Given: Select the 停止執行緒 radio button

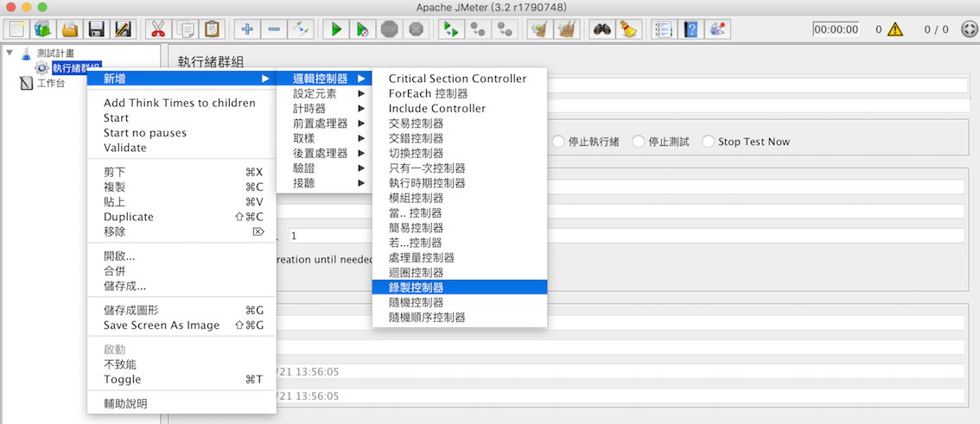Looking at the screenshot, I should 558,142.
